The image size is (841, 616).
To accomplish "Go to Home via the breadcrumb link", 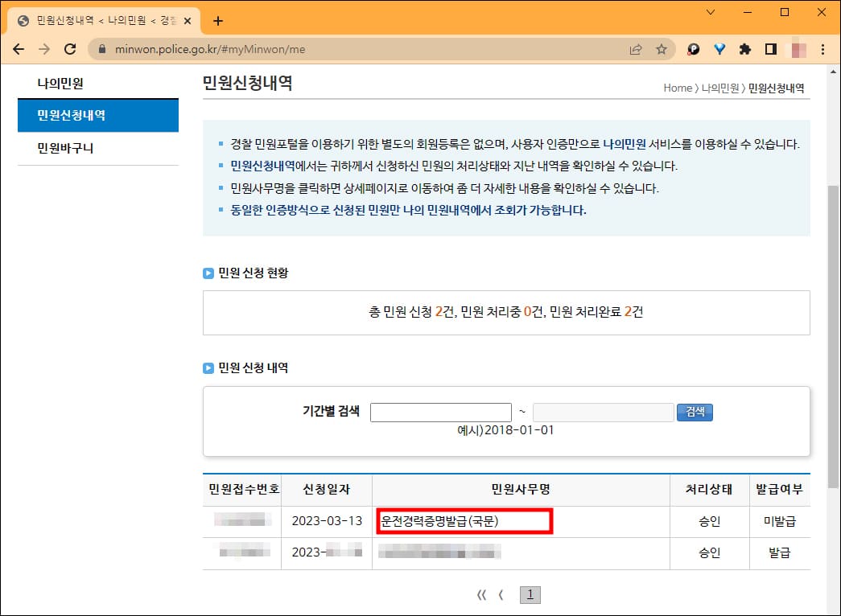I will click(x=678, y=88).
